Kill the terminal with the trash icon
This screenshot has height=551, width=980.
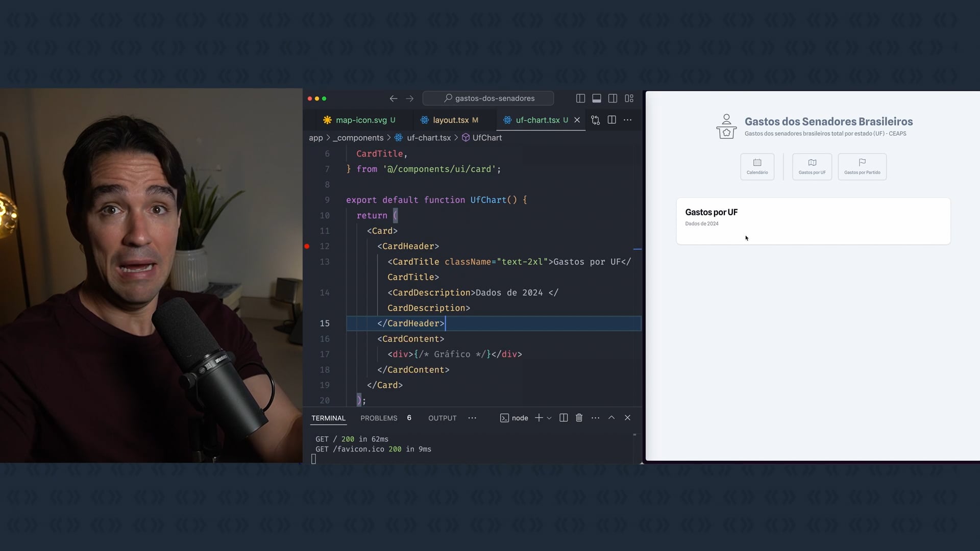coord(579,418)
